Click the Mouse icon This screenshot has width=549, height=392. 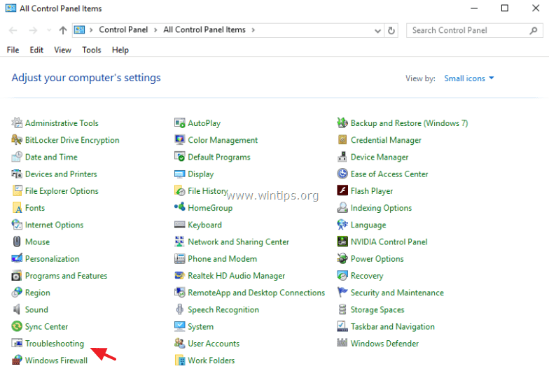click(17, 241)
